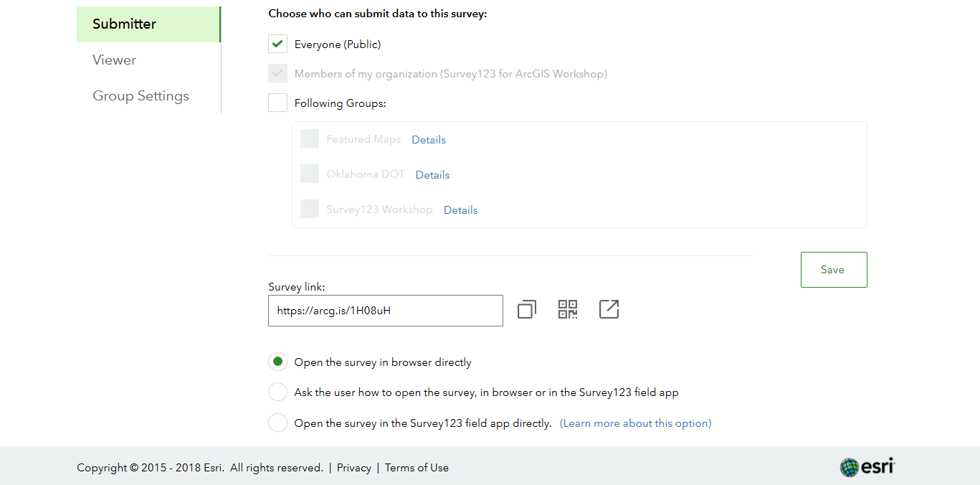Uncheck the Everyone (Public) checkbox
This screenshot has width=980, height=485.
pyautogui.click(x=277, y=44)
